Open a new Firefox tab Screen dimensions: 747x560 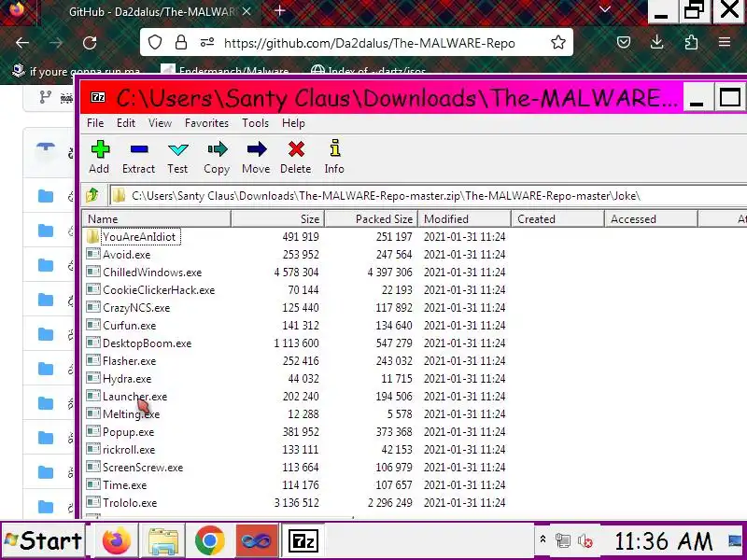(x=280, y=11)
